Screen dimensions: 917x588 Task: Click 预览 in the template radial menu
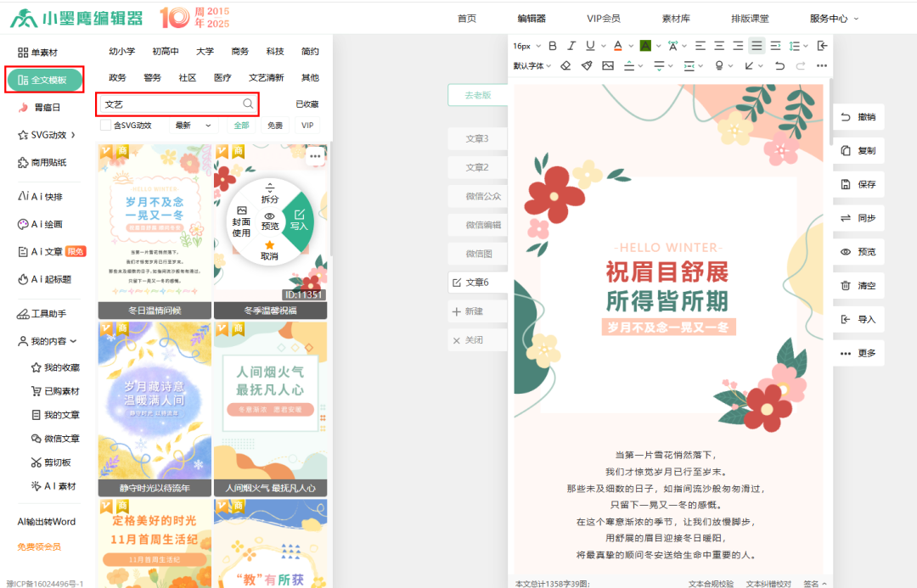click(x=270, y=221)
